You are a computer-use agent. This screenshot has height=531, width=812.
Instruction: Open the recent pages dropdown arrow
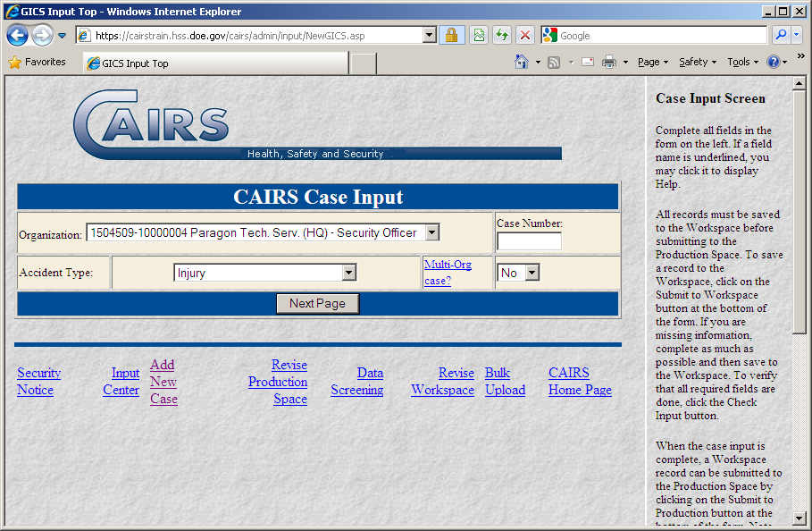pos(63,36)
